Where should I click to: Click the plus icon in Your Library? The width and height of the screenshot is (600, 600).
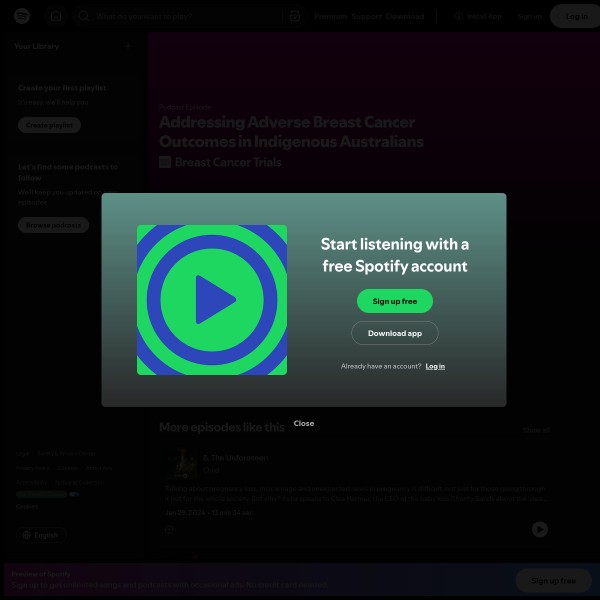pyautogui.click(x=127, y=46)
